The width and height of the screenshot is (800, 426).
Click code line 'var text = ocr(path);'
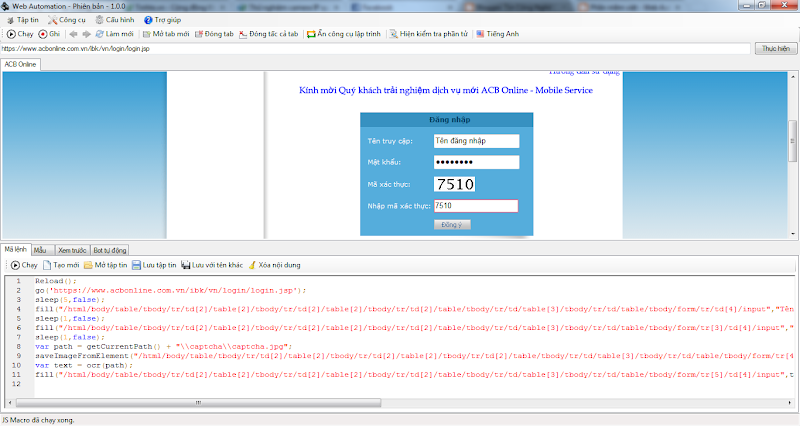(x=84, y=365)
